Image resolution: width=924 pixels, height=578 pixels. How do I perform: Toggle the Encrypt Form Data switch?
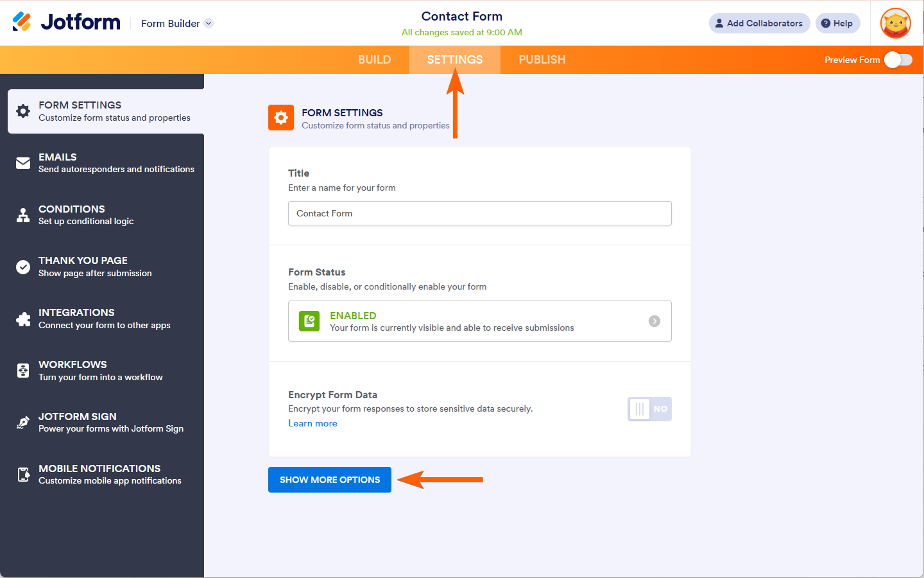click(x=649, y=409)
